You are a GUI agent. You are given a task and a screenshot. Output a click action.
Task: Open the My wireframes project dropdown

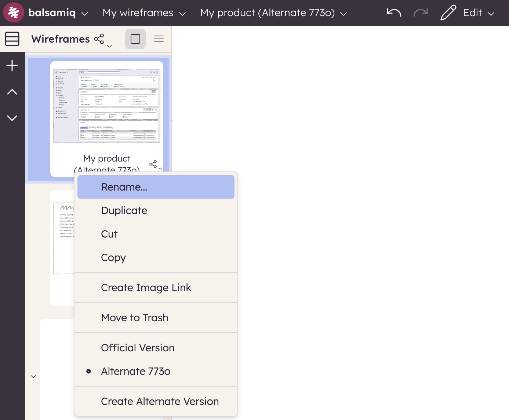pyautogui.click(x=144, y=13)
